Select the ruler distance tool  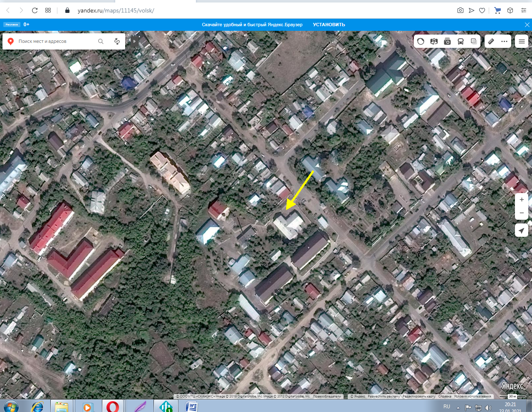[x=491, y=41]
